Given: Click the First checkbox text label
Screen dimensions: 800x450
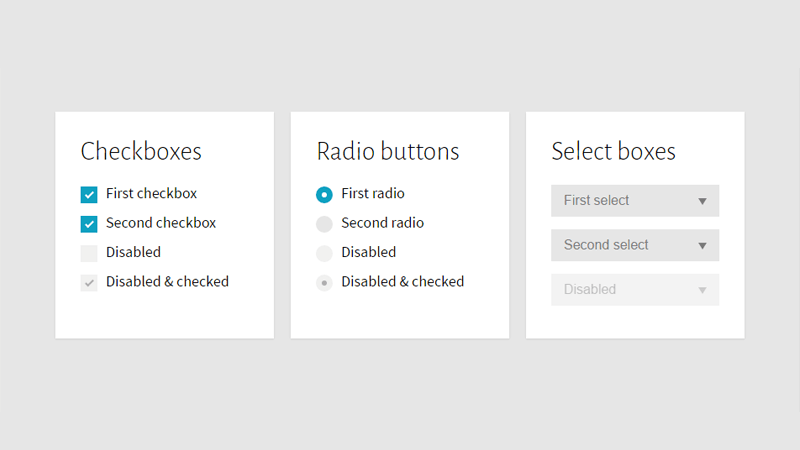Looking at the screenshot, I should (x=151, y=194).
